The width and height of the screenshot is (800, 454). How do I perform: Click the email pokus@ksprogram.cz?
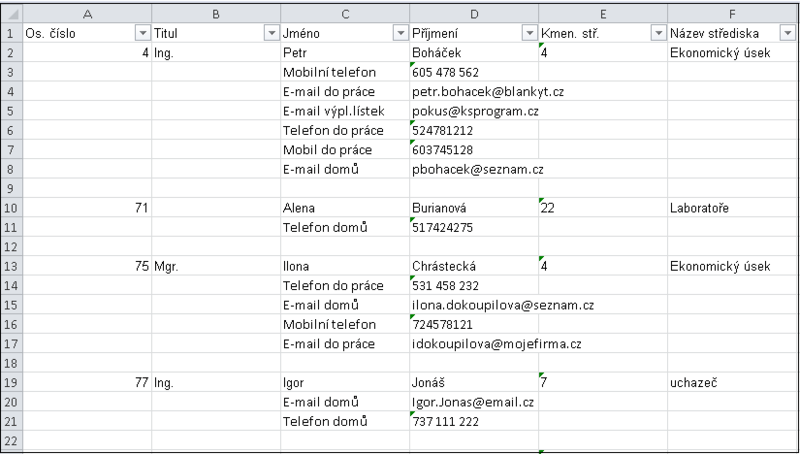coord(475,111)
